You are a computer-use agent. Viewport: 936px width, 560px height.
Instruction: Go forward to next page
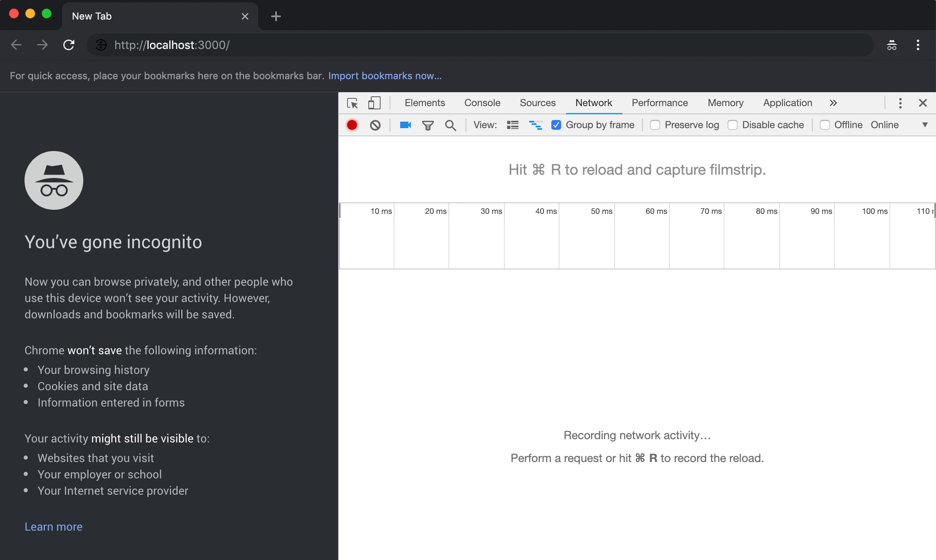click(42, 45)
